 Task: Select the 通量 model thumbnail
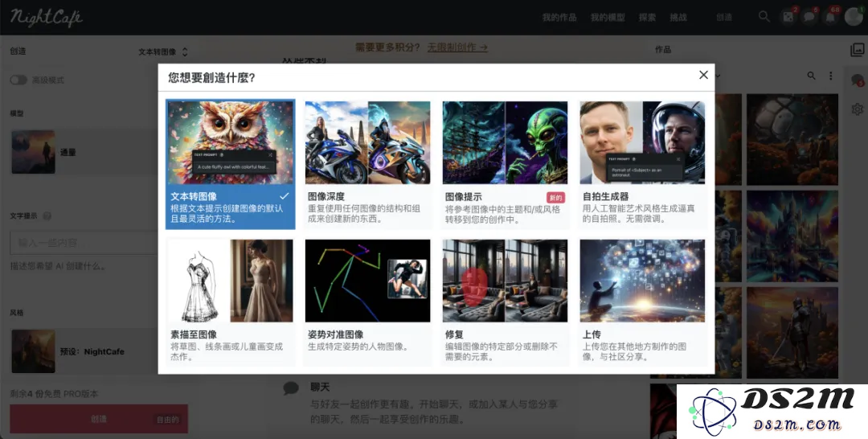coord(33,152)
